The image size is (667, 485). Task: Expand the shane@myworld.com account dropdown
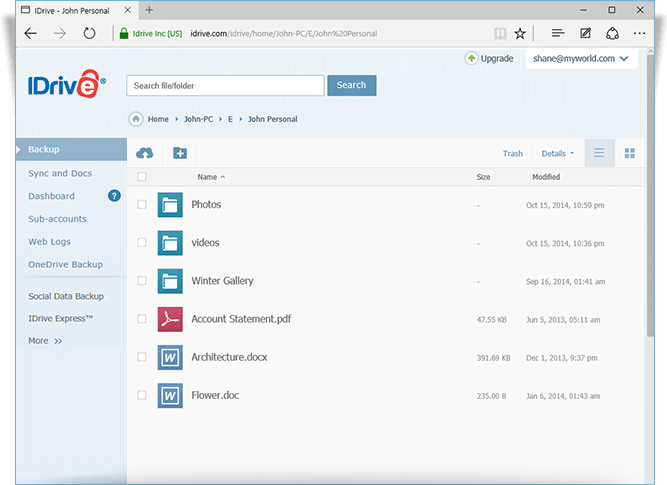(x=581, y=59)
